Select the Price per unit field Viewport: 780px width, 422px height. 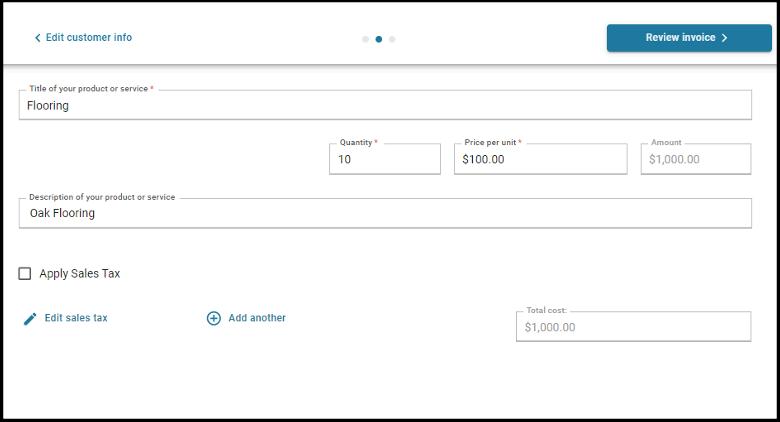(540, 159)
